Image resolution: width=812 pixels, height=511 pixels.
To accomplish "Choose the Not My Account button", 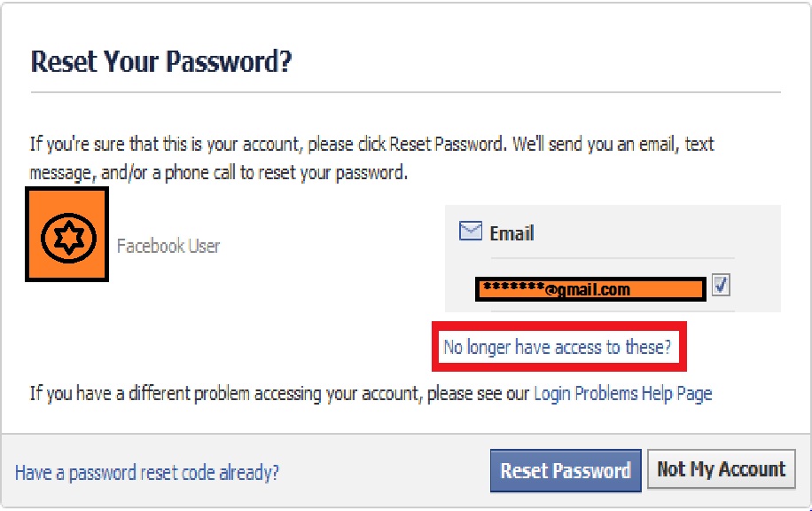I will click(x=721, y=469).
